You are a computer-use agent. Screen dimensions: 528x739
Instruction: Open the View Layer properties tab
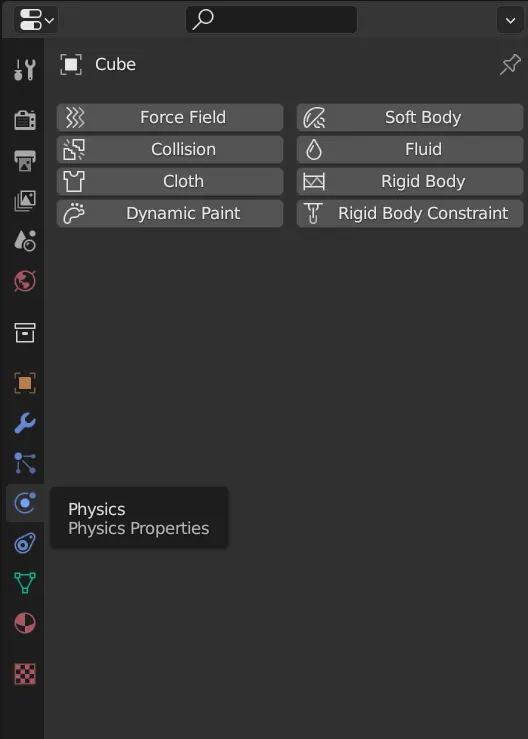(x=25, y=201)
